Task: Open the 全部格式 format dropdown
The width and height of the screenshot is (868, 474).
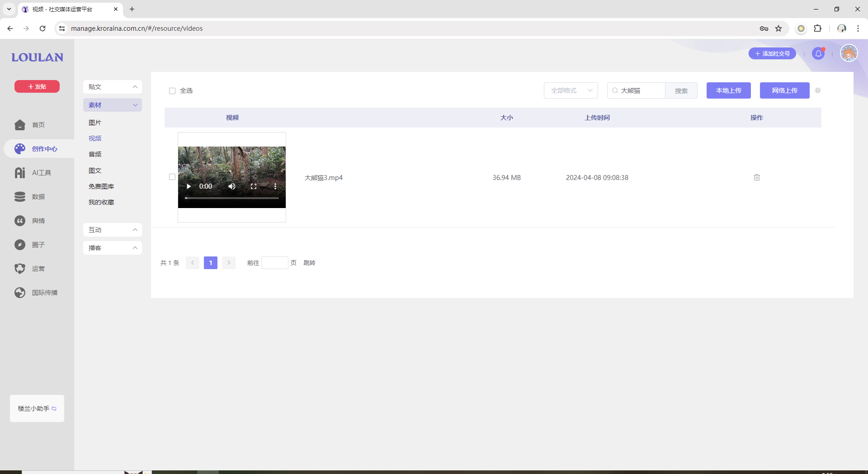Action: coord(571,90)
